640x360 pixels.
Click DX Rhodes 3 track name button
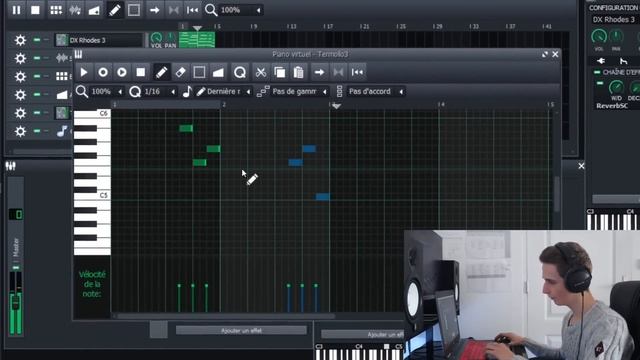click(99, 40)
